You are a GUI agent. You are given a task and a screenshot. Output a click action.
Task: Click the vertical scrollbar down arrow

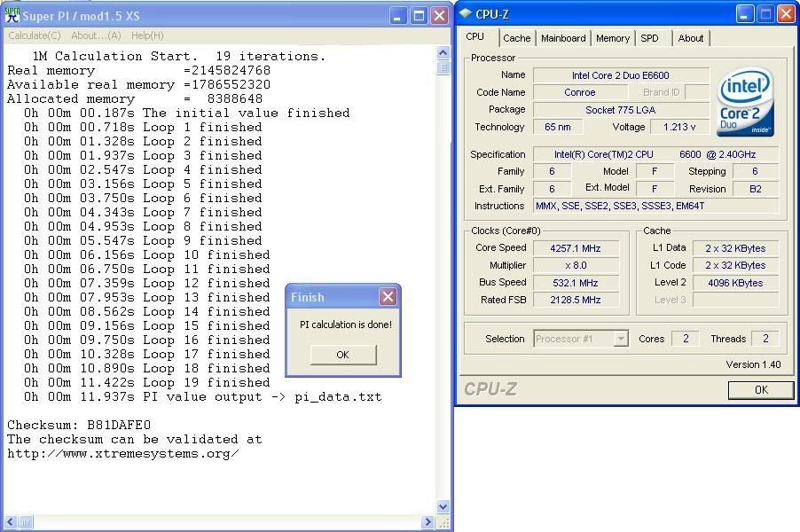click(x=443, y=506)
